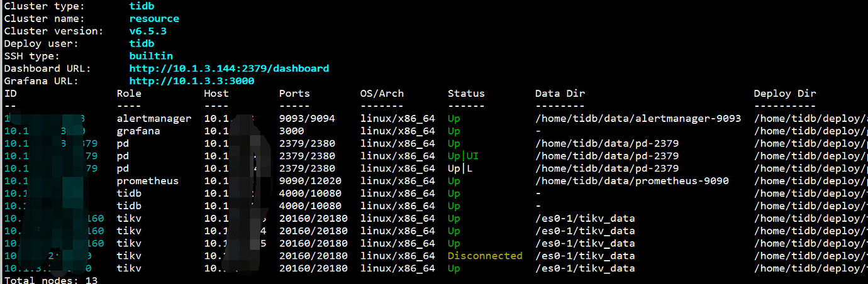Viewport: 868px width, 284px height.
Task: Select the alertmanager-9093 data directory path
Action: [638, 118]
